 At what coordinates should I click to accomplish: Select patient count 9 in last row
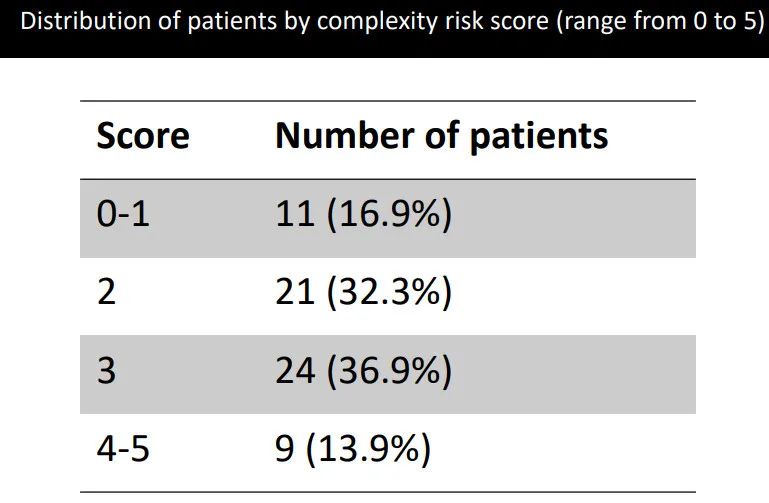pyautogui.click(x=285, y=450)
